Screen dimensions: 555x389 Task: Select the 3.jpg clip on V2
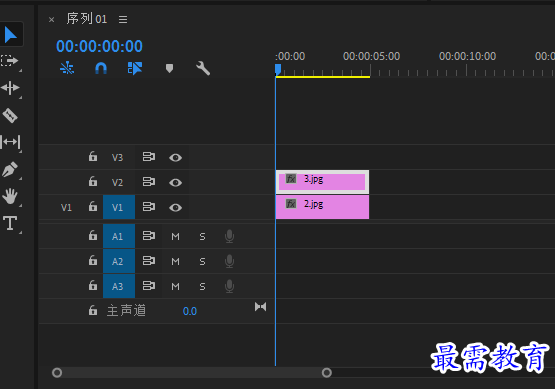322,182
